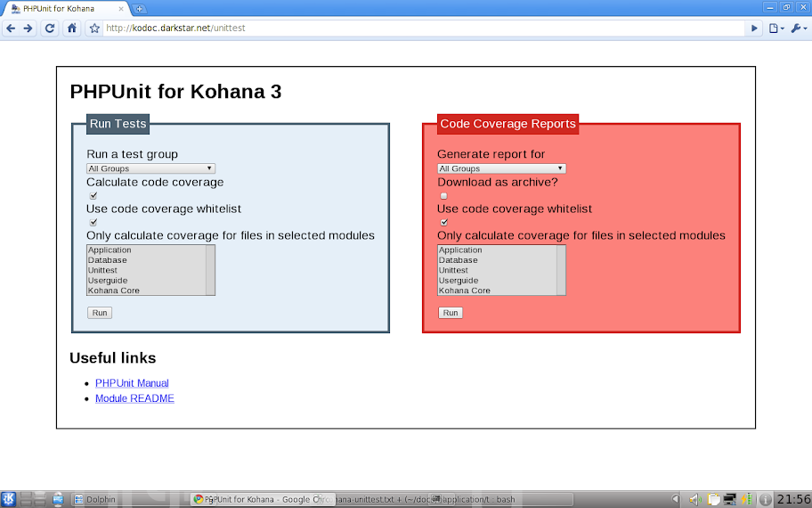Viewport: 812px width, 508px height.
Task: Select Application in the Code Coverage module list
Action: click(x=497, y=250)
